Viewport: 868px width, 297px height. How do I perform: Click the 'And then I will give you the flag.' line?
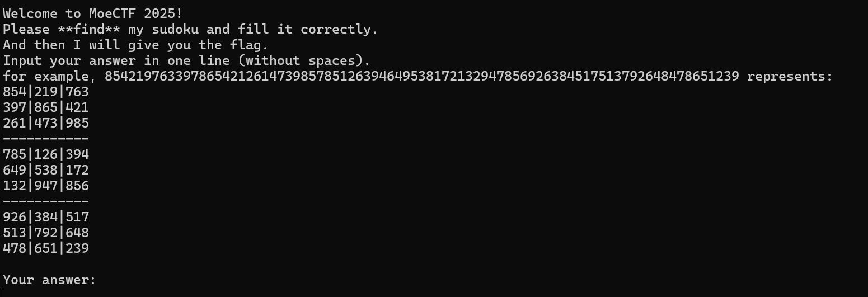pyautogui.click(x=135, y=45)
